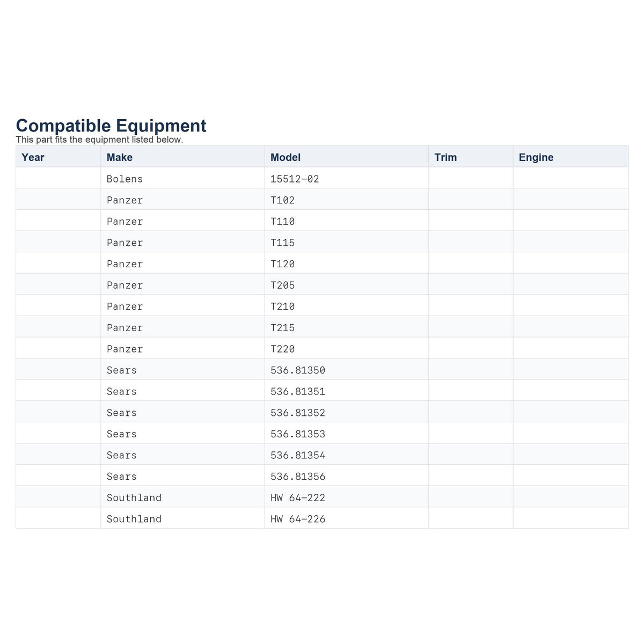Select Sears model 536.81350

coord(347,369)
